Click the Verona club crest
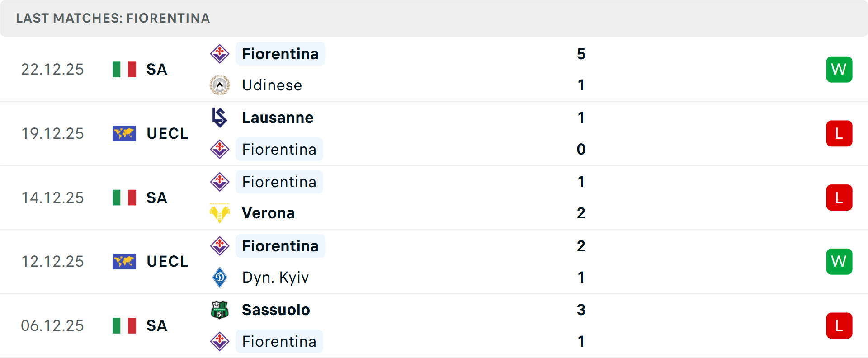868x358 pixels. click(220, 213)
